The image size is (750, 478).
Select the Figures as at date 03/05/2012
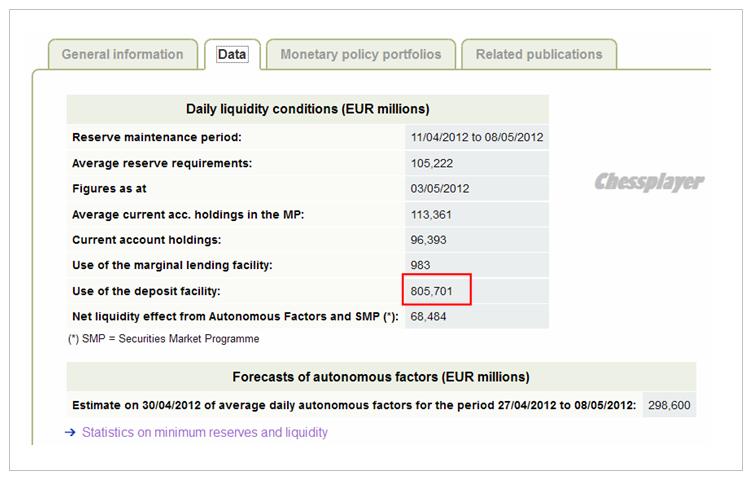(440, 188)
